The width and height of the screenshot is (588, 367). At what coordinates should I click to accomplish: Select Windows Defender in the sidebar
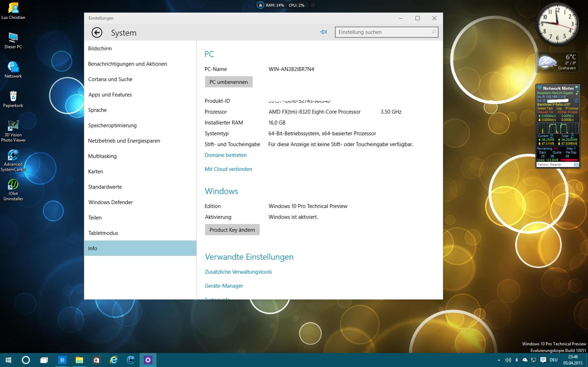pyautogui.click(x=110, y=202)
